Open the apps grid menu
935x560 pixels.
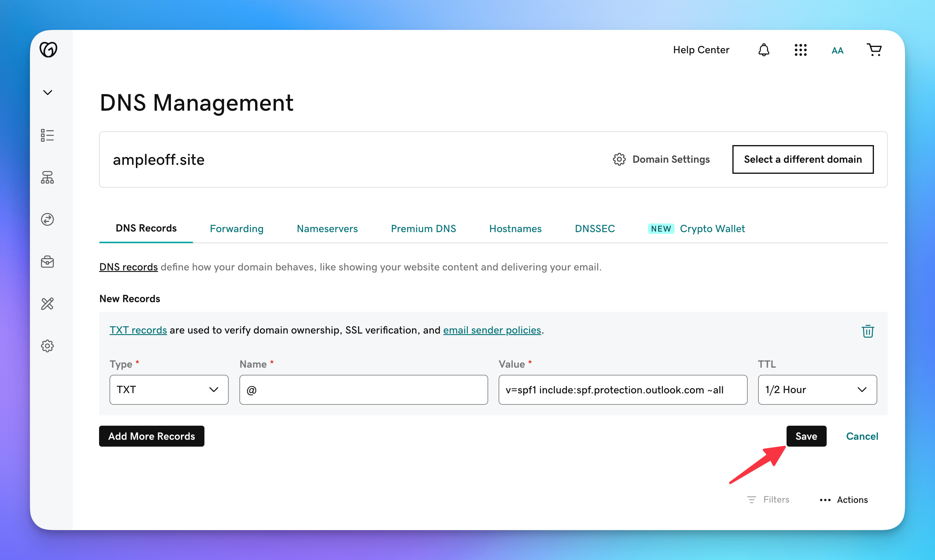coord(800,50)
